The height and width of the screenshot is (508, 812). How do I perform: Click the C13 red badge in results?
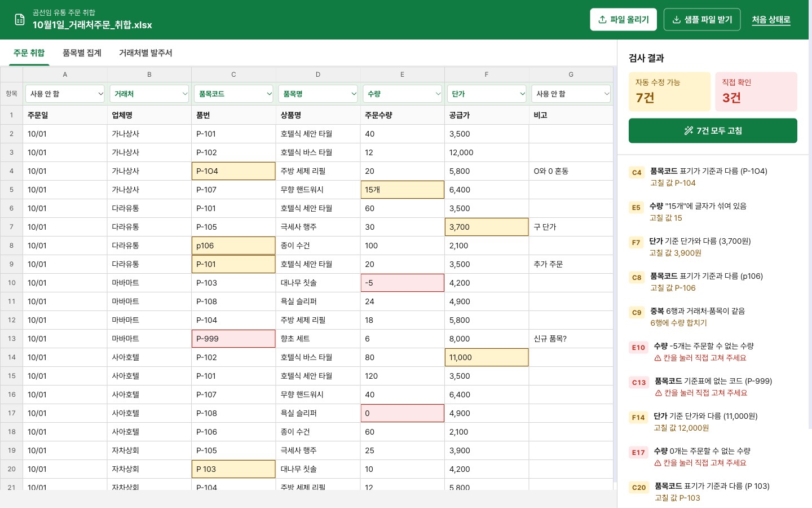(x=639, y=383)
